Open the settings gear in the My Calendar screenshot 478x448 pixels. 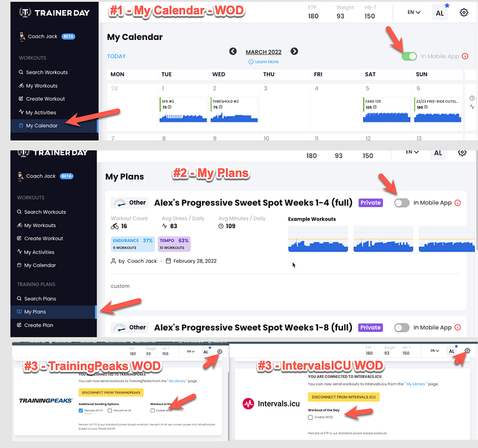pos(464,13)
